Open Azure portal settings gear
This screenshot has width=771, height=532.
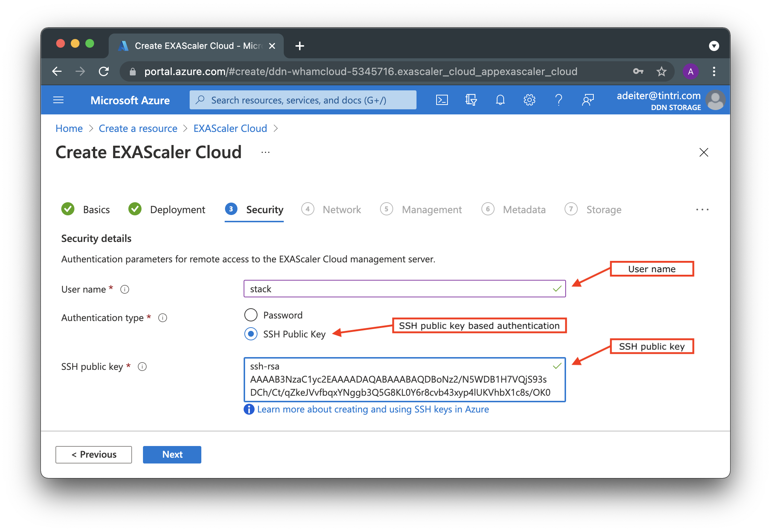tap(529, 100)
